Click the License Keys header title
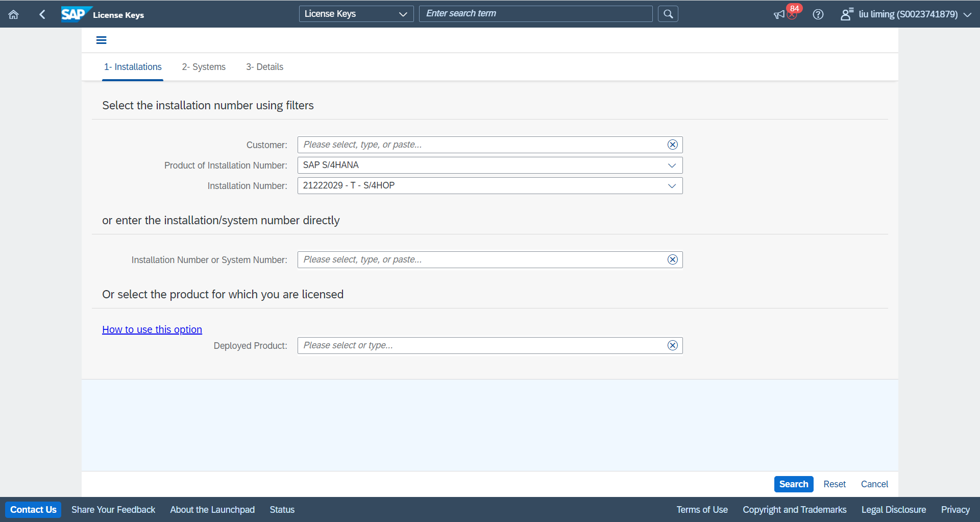 [118, 15]
